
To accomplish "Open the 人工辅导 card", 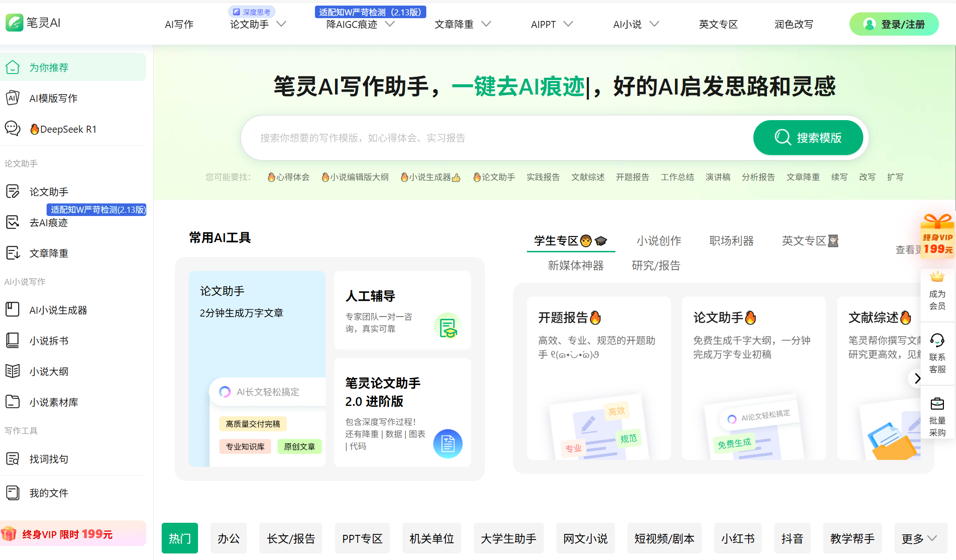I will coord(403,310).
